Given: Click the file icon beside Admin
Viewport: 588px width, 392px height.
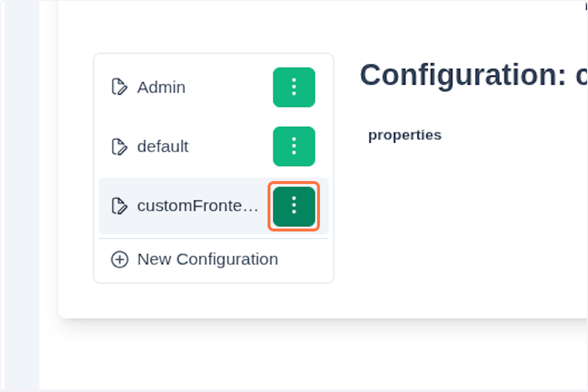Looking at the screenshot, I should click(x=119, y=87).
